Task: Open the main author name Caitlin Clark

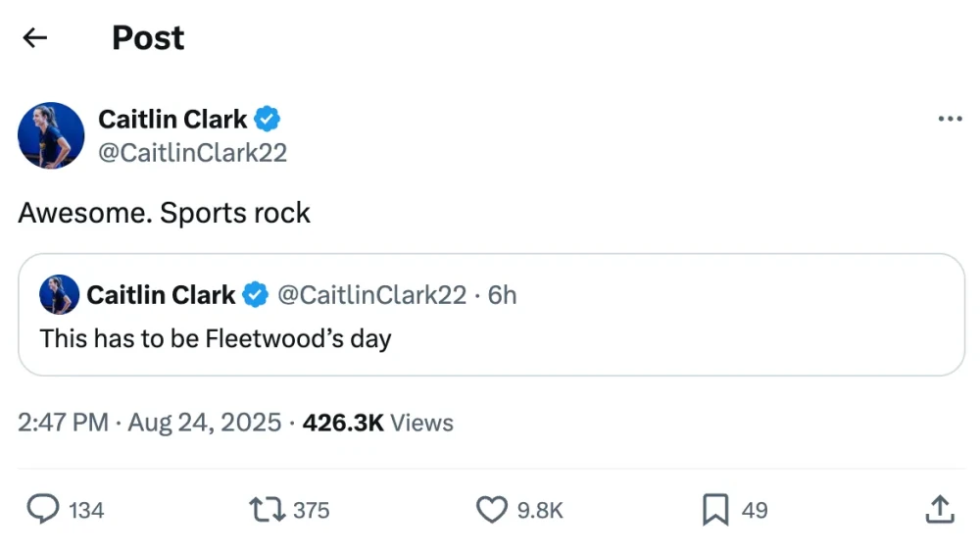Action: 172,120
